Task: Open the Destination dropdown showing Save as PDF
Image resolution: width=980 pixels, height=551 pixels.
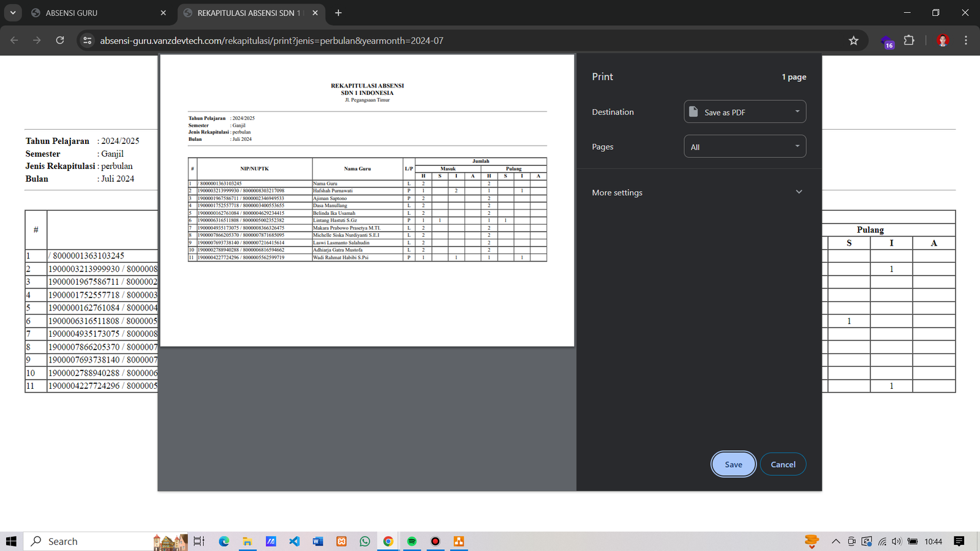Action: [744, 112]
